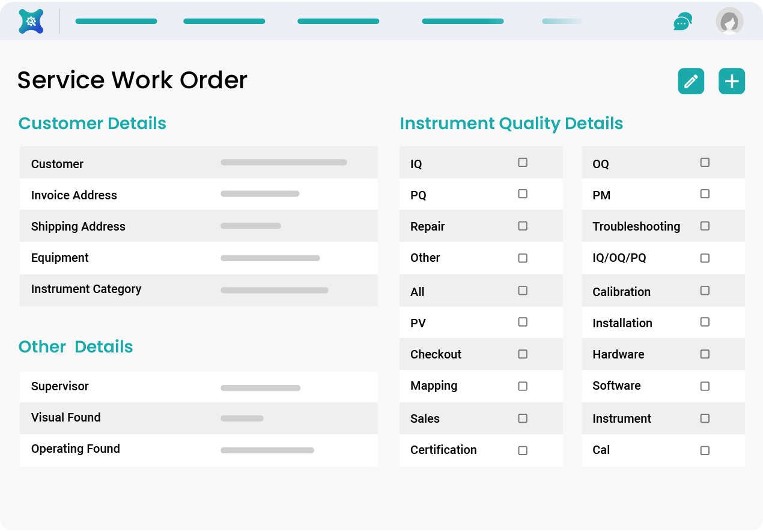Open the chat bubble icon in the header
This screenshot has height=532, width=763.
click(x=682, y=21)
